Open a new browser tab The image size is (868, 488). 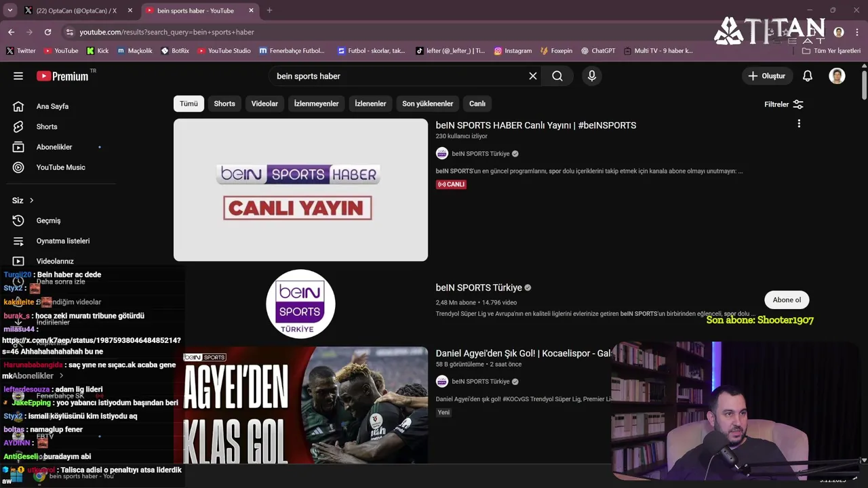point(269,10)
